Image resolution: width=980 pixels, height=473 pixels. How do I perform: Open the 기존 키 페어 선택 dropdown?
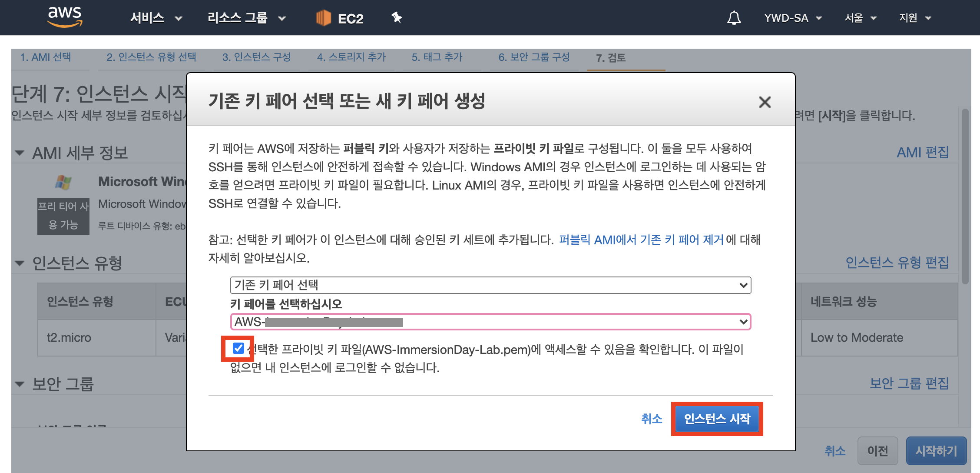coord(490,285)
